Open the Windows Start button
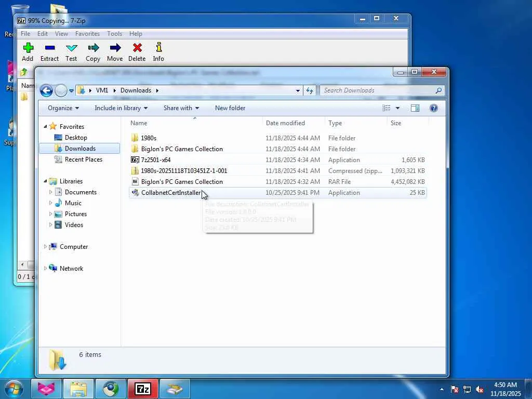This screenshot has height=399, width=532. pos(13,389)
